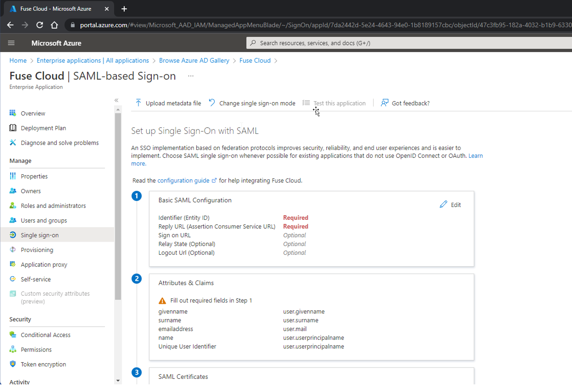This screenshot has height=392, width=572.
Task: Click the Properties icon in Manage
Action: (x=13, y=176)
